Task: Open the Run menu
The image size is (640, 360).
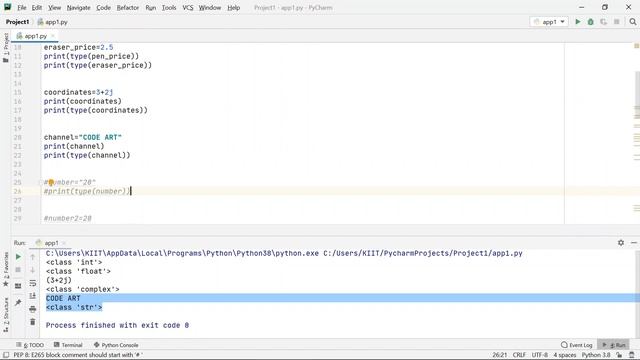Action: (x=151, y=7)
